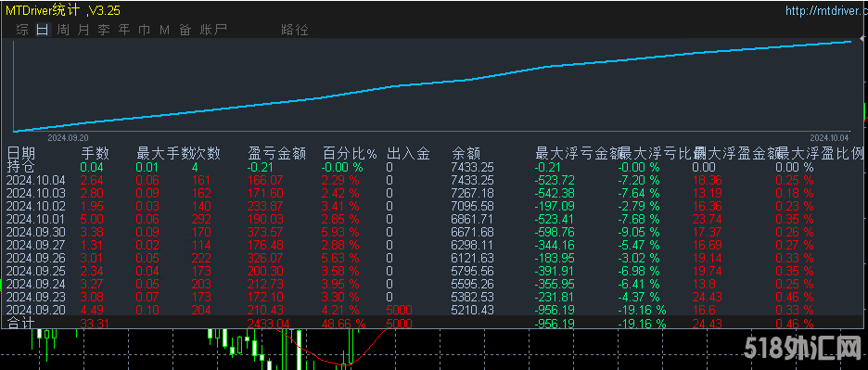
Task: Click the 路径 path button
Action: pos(295,30)
